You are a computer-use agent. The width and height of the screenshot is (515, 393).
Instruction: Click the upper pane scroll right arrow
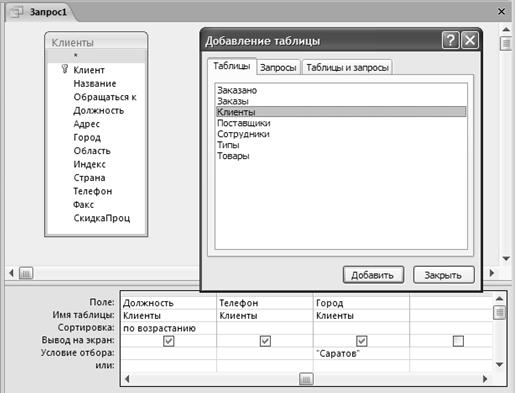(x=492, y=273)
